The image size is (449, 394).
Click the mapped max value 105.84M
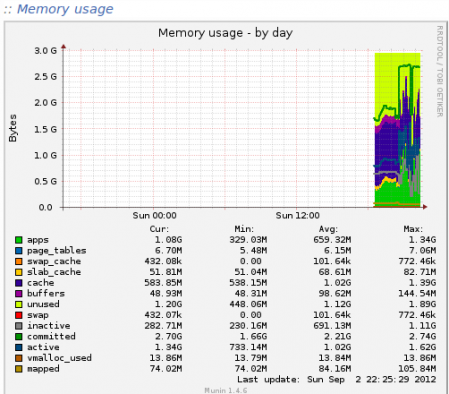click(417, 369)
